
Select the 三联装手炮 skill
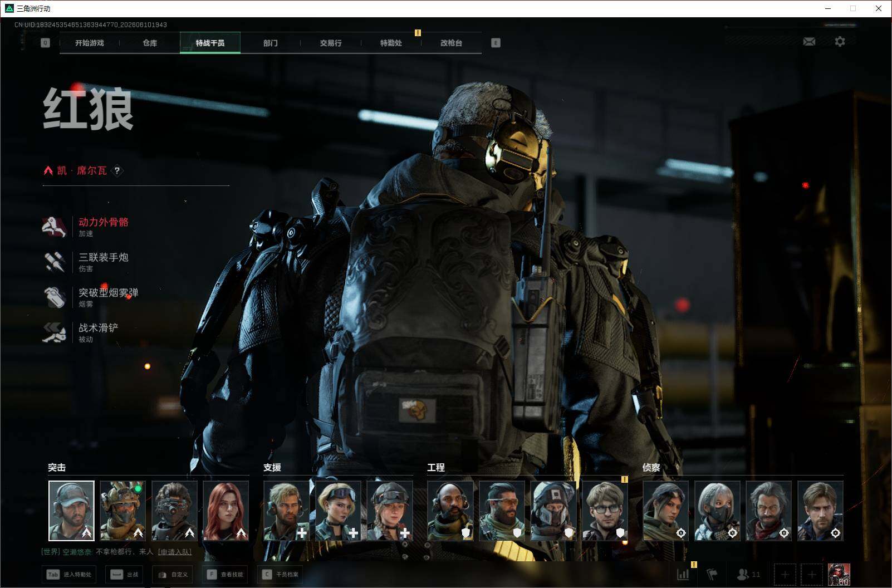pyautogui.click(x=86, y=262)
